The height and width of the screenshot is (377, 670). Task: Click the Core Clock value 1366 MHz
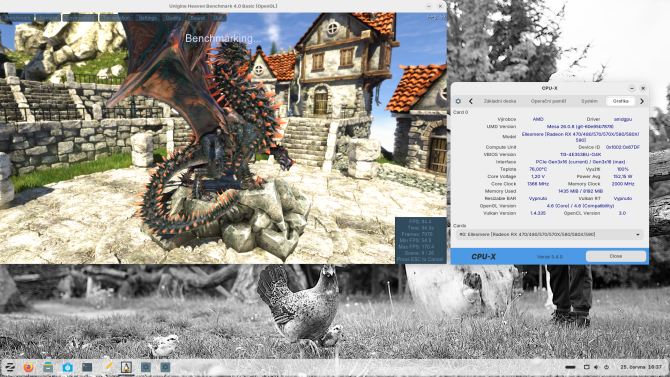(x=538, y=184)
